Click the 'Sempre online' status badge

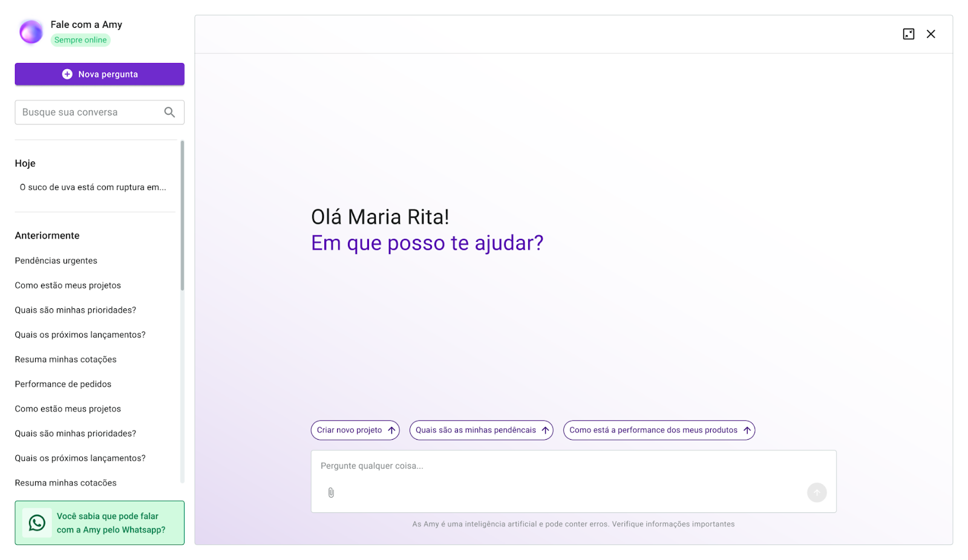tap(80, 40)
